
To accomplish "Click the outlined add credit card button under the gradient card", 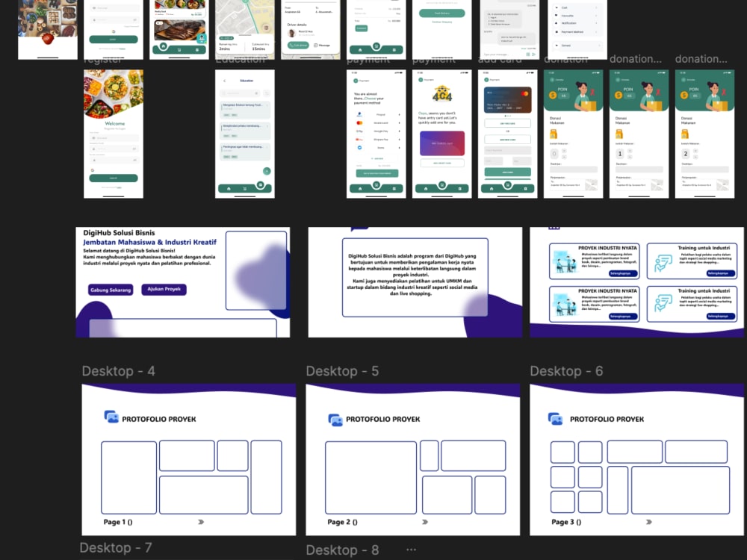I will click(x=442, y=163).
